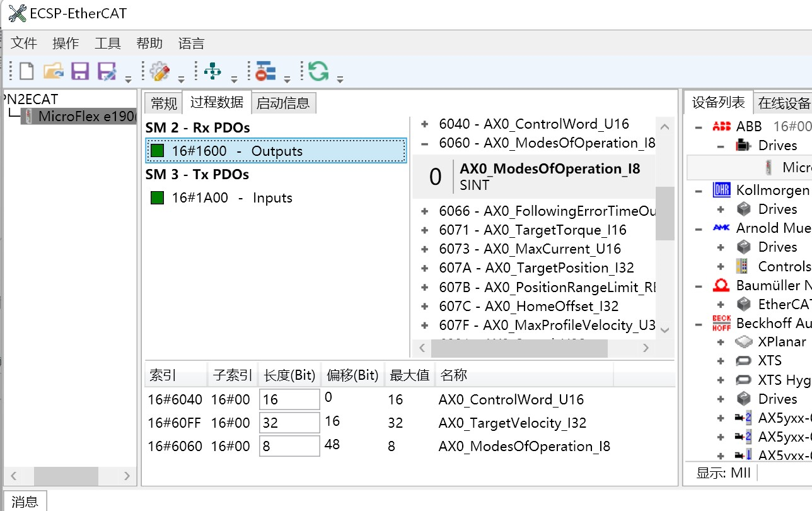Viewport: 812px width, 511px height.
Task: Open overflow arrow after settings tool icon
Action: tap(181, 79)
